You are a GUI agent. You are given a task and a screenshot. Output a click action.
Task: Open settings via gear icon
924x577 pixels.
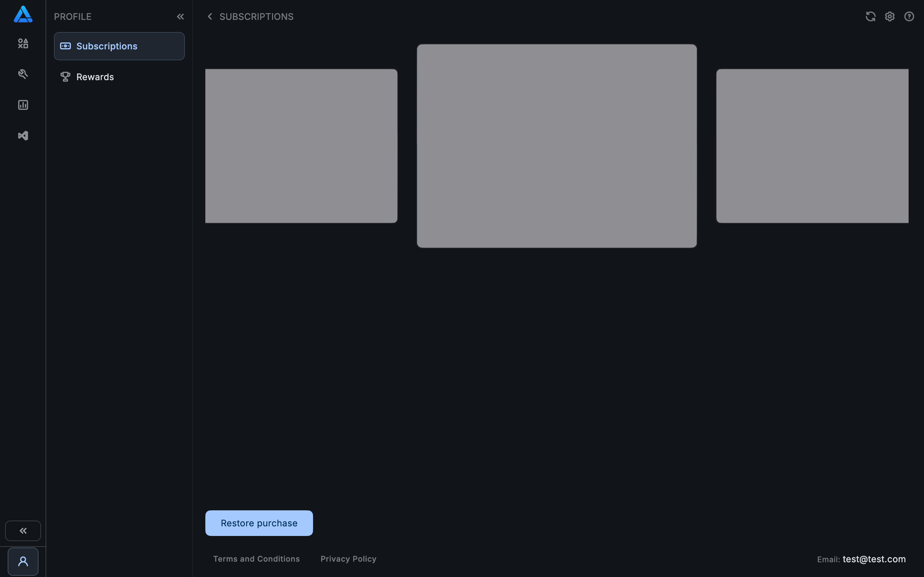click(x=890, y=16)
